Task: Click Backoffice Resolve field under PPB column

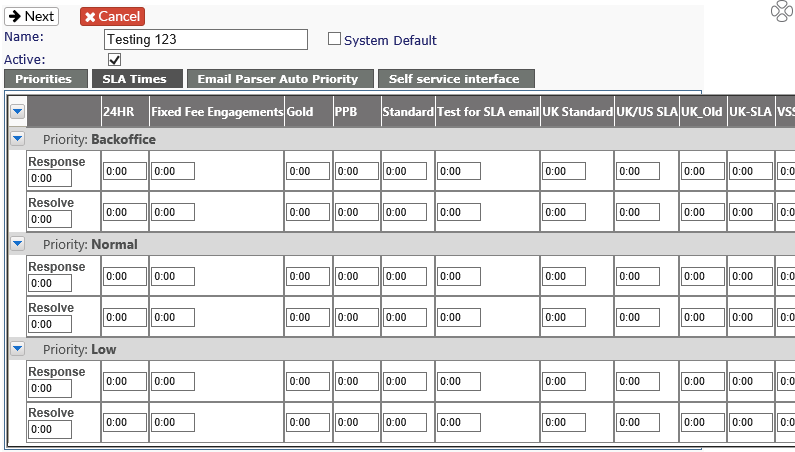Action: click(x=356, y=212)
